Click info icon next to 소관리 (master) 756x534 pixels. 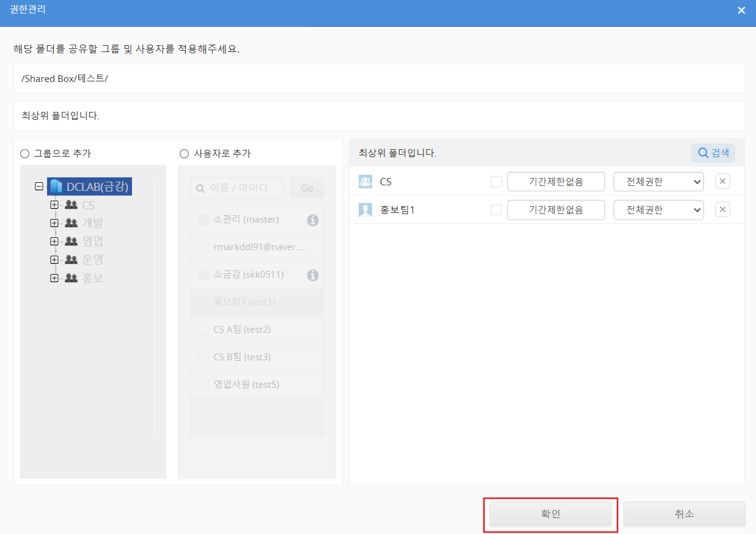tap(312, 220)
